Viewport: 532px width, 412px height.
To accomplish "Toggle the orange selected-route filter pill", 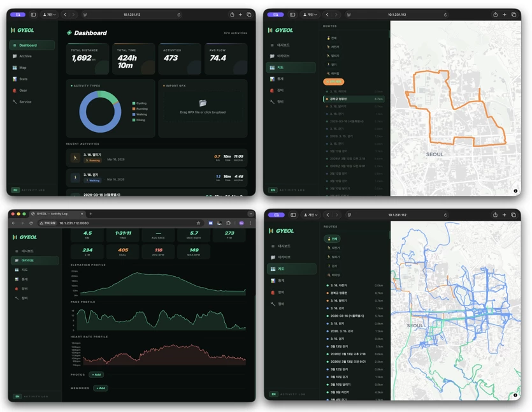I will 333,82.
